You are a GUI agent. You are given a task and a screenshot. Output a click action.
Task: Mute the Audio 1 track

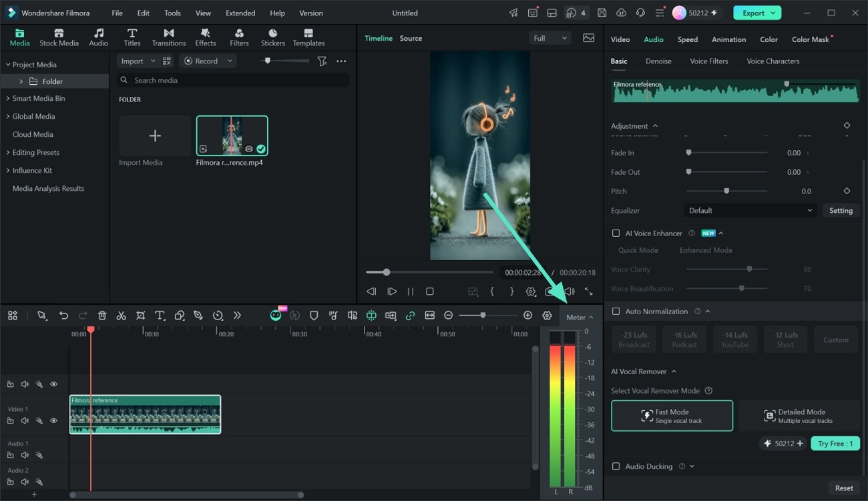pos(25,455)
